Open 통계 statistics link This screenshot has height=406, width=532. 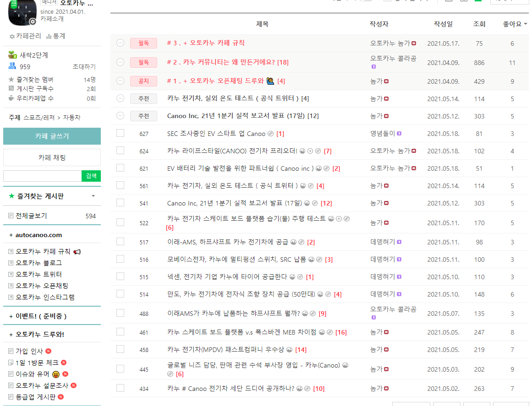(55, 36)
